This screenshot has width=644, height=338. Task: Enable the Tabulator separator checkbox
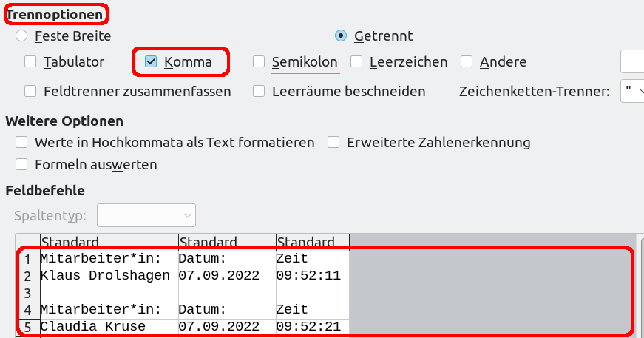(30, 62)
